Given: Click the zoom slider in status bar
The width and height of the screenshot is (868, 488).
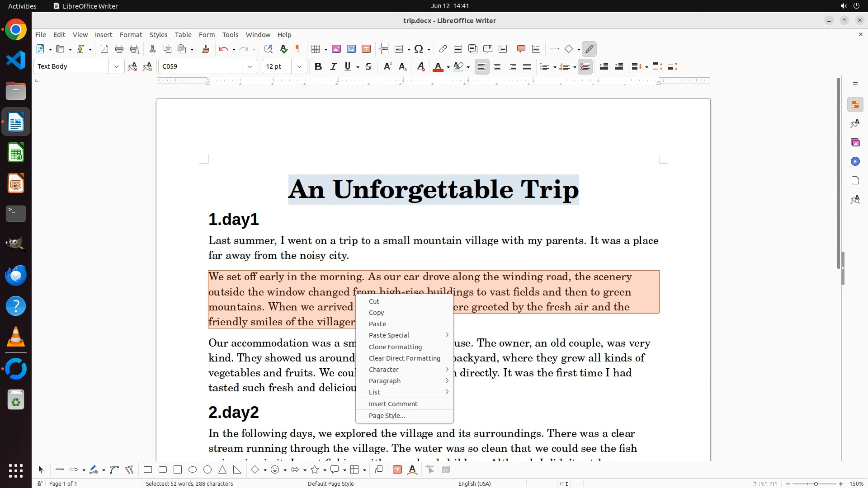Looking at the screenshot, I should (x=815, y=484).
